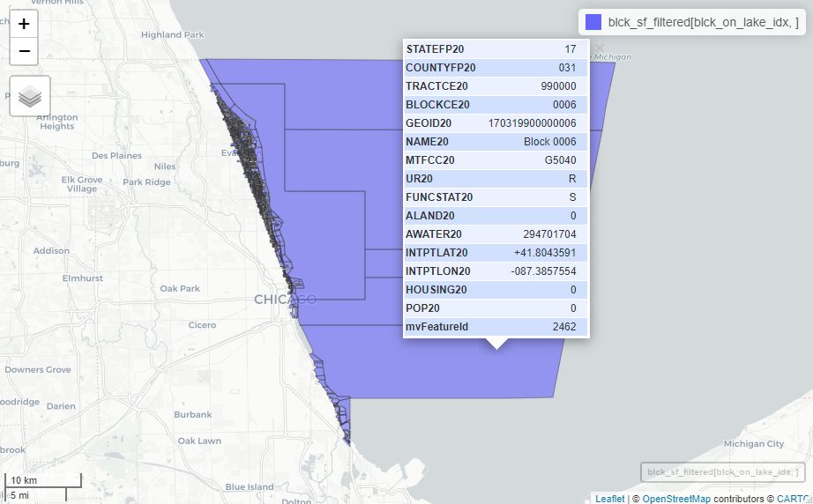Zoom out with the minus button
This screenshot has width=813, height=504.
tap(24, 51)
